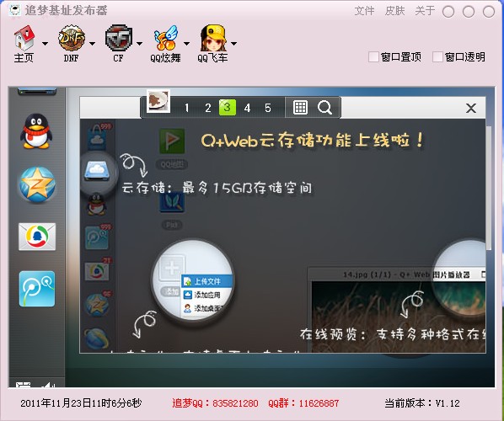Image resolution: width=504 pixels, height=421 pixels.
Task: Click the preview scrollbar on the right
Action: (489, 188)
